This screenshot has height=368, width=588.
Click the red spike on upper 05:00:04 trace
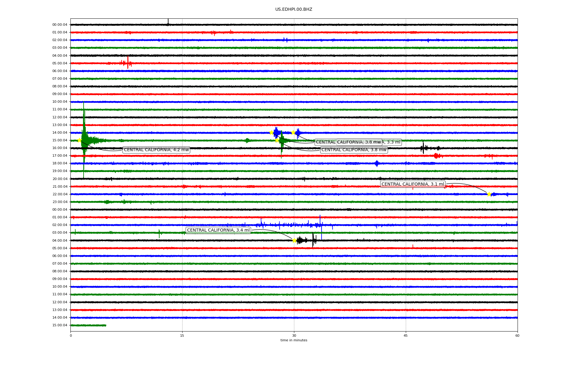pyautogui.click(x=128, y=63)
